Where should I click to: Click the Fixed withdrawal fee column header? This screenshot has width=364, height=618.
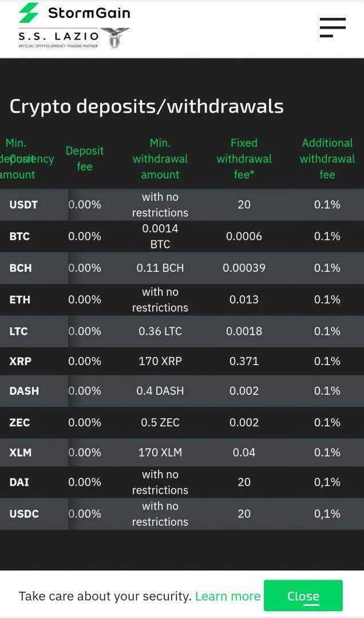tap(244, 159)
